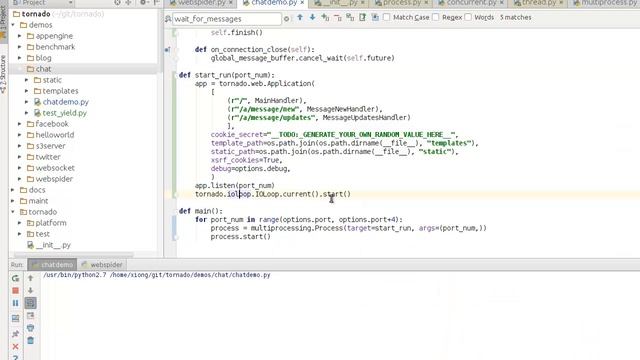Click the Project tree horizontal scrollbar
This screenshot has height=360, width=640.
click(x=72, y=255)
